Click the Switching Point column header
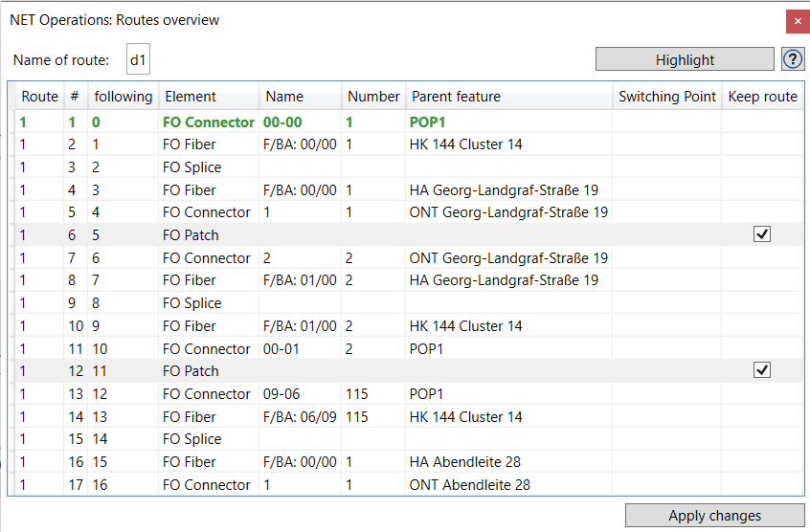 667,97
